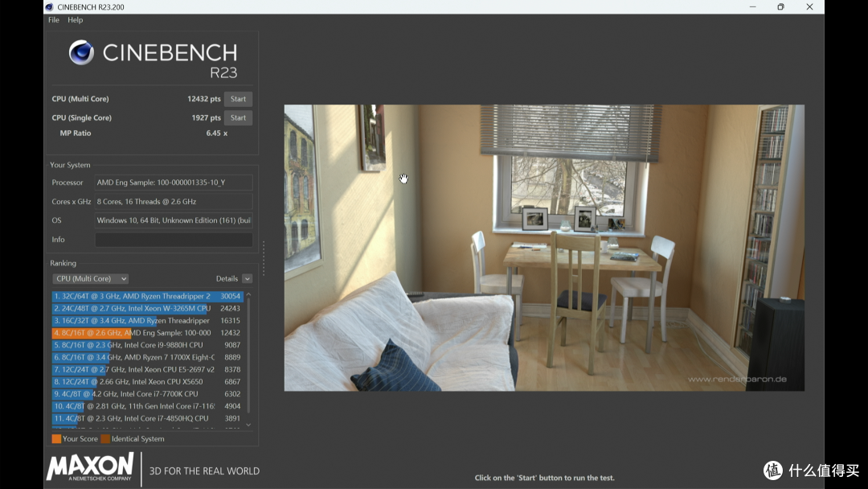Open the File menu
This screenshot has width=868, height=489.
tap(54, 20)
